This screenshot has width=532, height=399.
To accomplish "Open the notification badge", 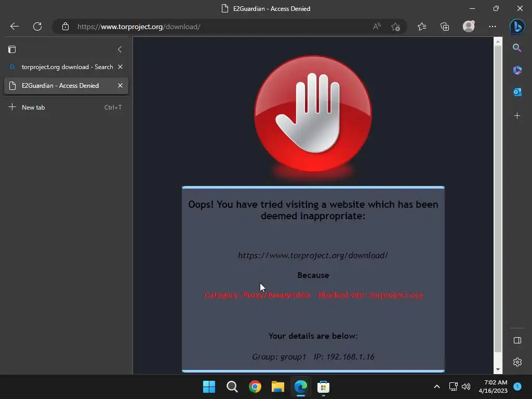I will [x=517, y=387].
